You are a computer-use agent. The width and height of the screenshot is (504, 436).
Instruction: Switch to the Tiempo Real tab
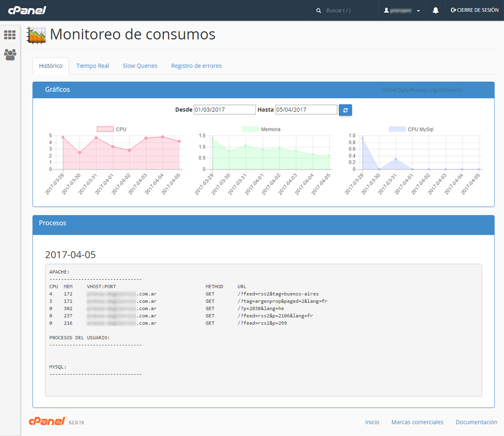(93, 66)
